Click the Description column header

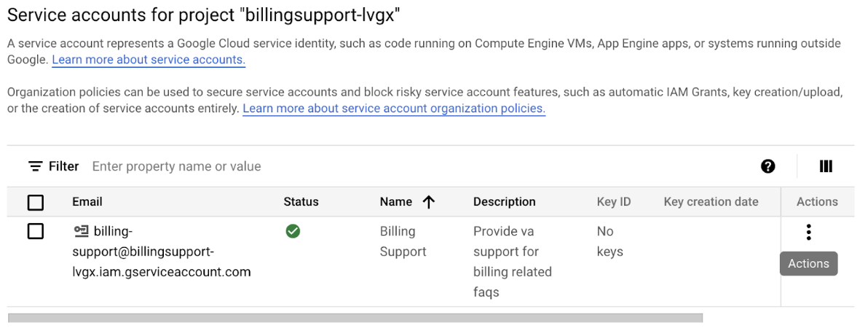coord(504,202)
